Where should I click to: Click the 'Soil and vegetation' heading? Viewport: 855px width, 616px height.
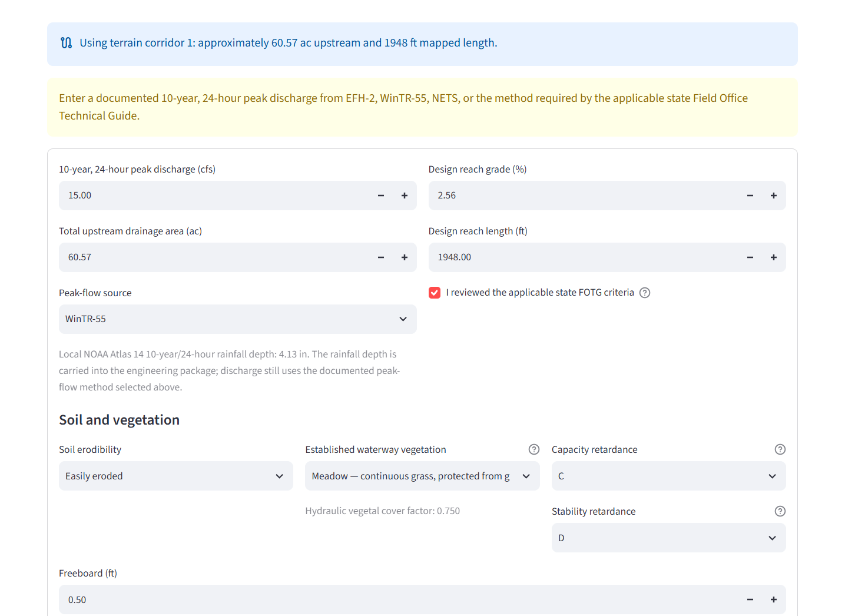[x=120, y=420]
